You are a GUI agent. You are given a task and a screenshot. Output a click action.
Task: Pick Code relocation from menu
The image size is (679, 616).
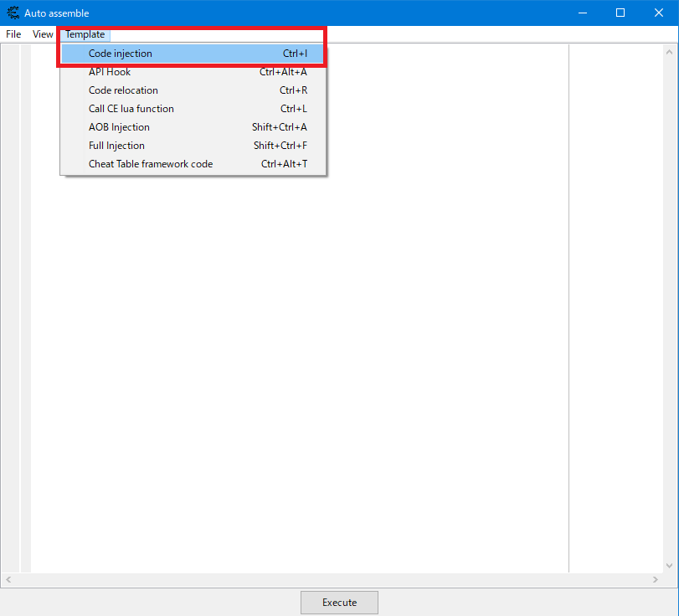(193, 90)
